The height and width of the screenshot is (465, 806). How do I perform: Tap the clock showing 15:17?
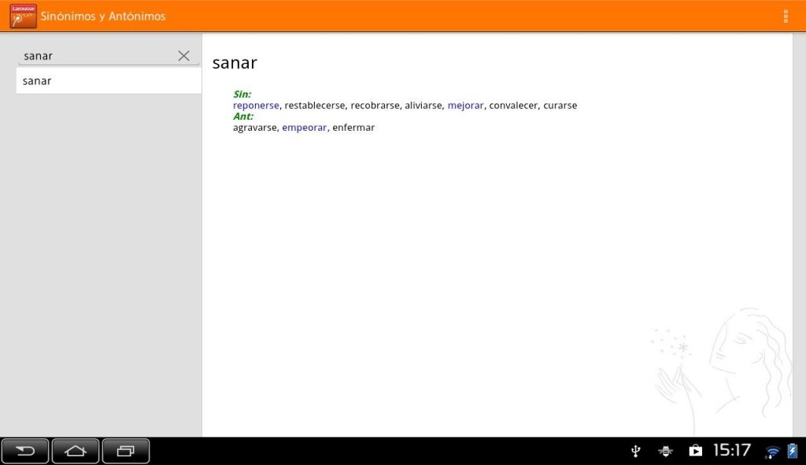pyautogui.click(x=732, y=451)
